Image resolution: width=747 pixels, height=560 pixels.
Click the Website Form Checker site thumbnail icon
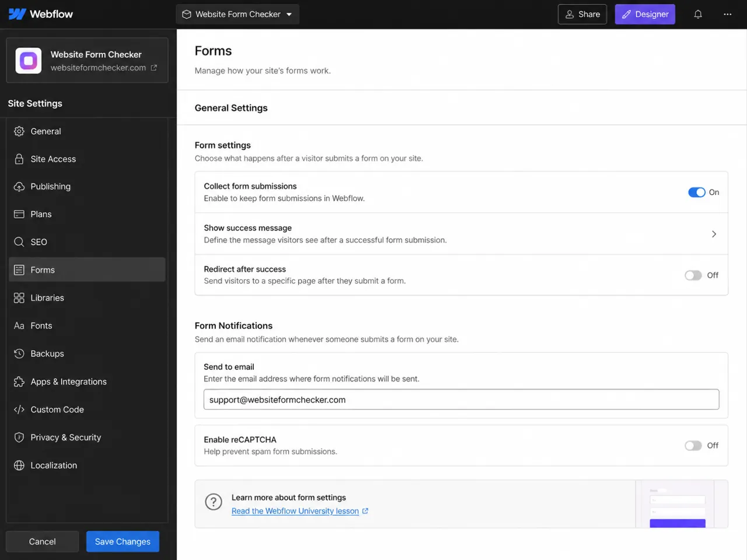28,61
